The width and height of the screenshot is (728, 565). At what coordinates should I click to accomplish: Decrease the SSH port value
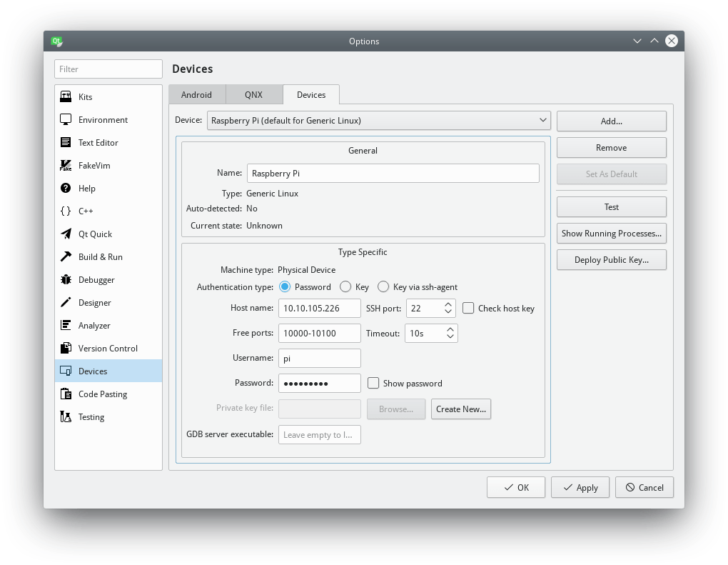[x=448, y=311]
